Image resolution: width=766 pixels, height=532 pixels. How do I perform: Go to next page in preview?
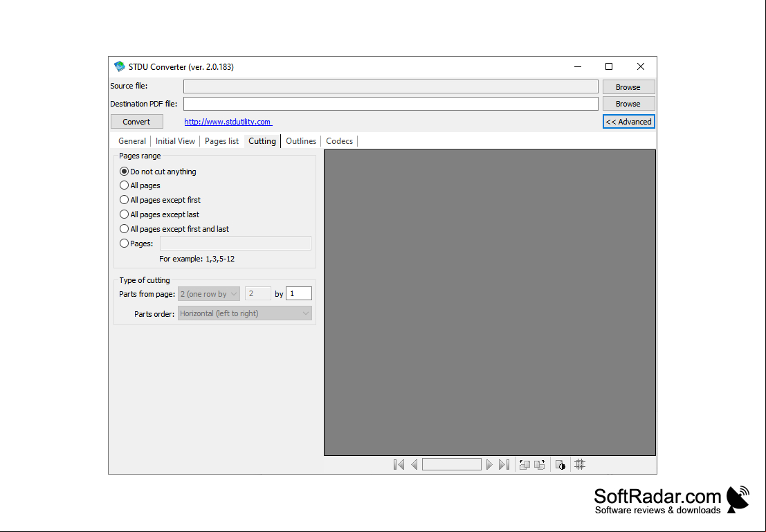pos(489,465)
